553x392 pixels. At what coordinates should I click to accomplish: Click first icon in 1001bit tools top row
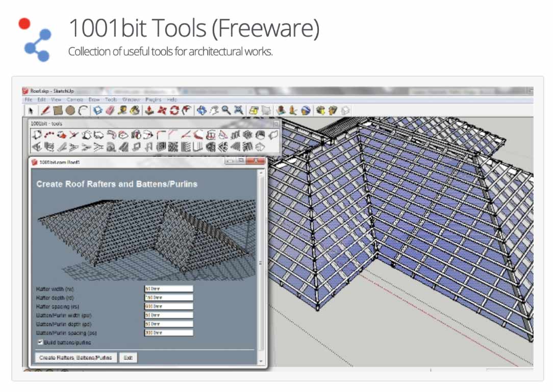point(37,134)
